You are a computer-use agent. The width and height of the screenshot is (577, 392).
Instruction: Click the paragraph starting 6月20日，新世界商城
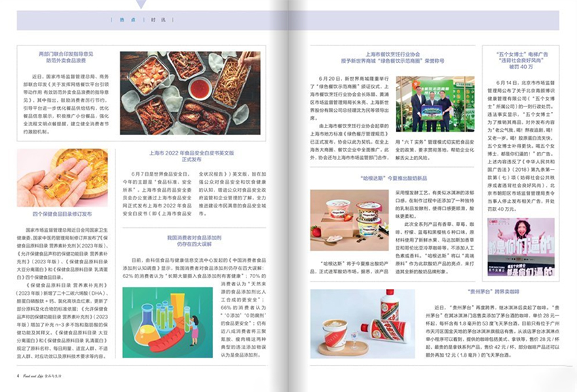[x=349, y=98]
